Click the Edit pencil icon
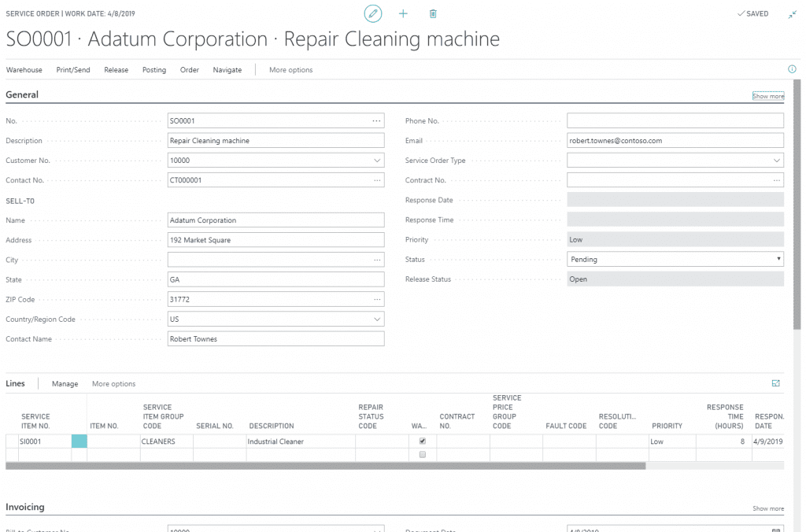This screenshot has height=532, width=806. [x=372, y=13]
